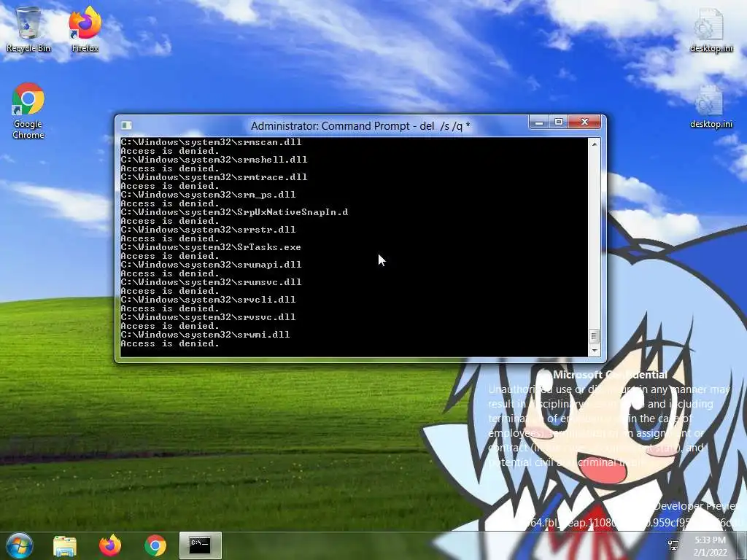Click the line srmscan.dll in console
The image size is (747, 560).
(211, 142)
